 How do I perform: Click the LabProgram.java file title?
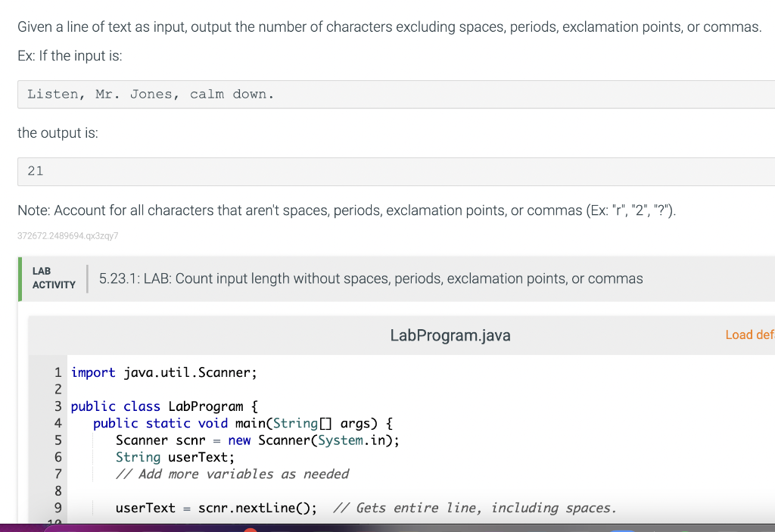[450, 334]
